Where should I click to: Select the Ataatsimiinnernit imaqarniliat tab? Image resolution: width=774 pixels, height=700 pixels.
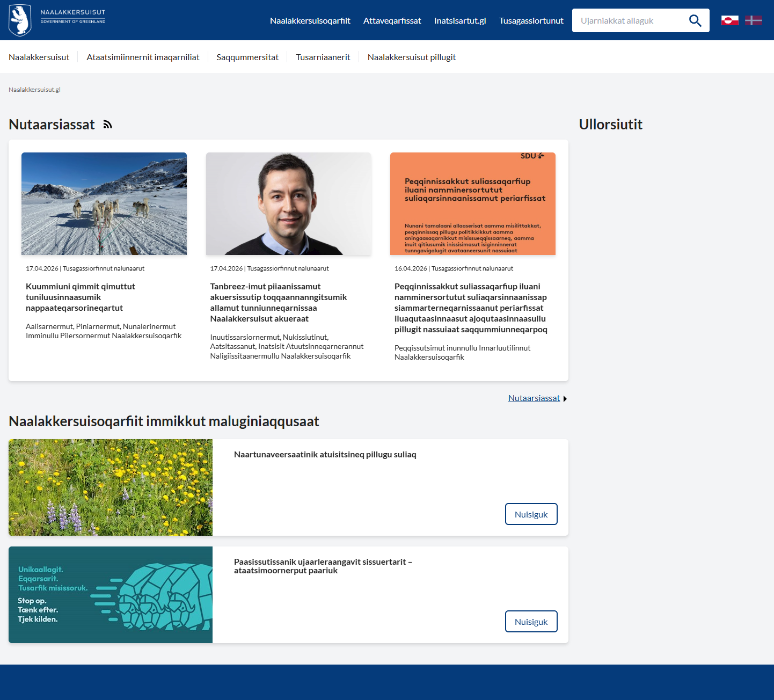tap(143, 57)
